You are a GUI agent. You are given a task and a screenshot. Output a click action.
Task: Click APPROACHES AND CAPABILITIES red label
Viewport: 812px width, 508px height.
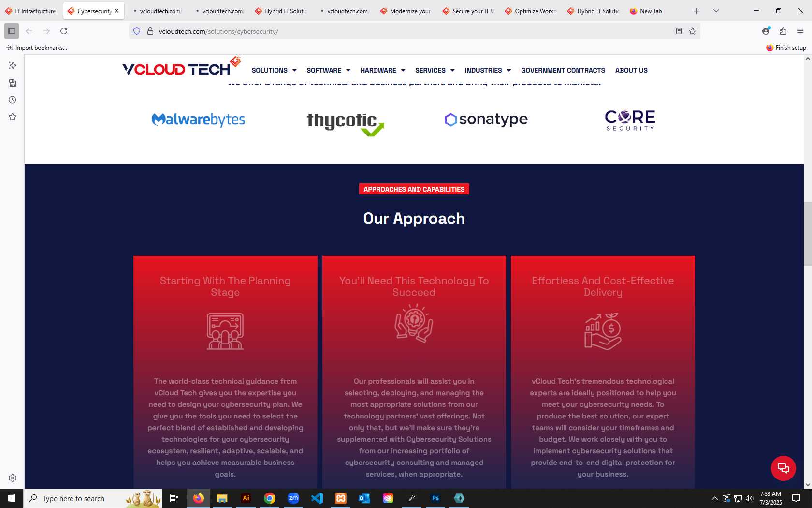tap(414, 189)
